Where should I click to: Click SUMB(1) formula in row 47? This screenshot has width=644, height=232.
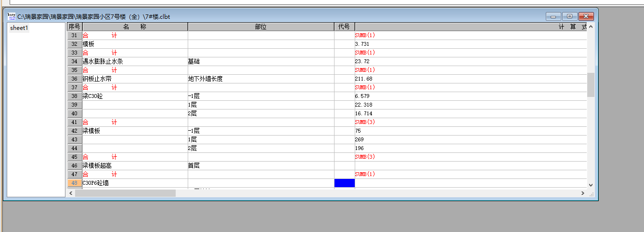tap(365, 175)
